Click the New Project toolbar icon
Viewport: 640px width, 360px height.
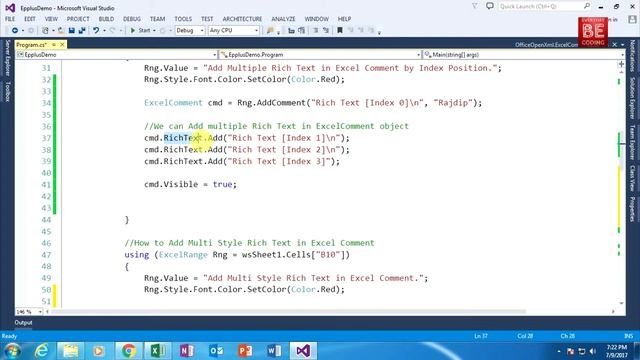pyautogui.click(x=45, y=31)
